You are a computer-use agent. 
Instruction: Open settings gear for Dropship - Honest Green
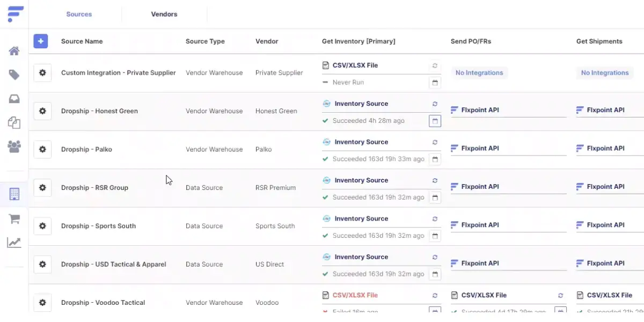(x=42, y=111)
